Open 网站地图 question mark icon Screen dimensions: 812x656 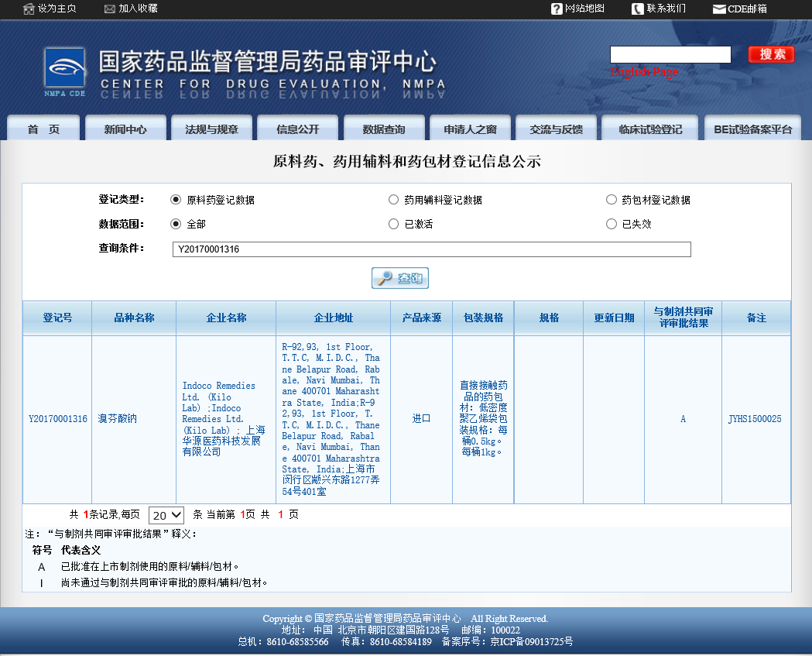[x=557, y=9]
